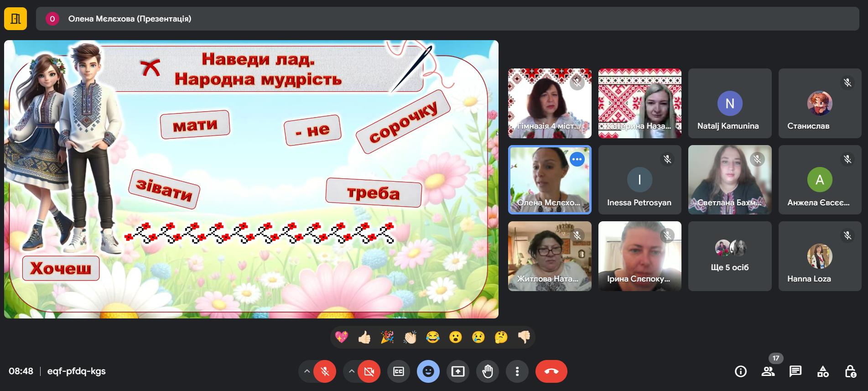
Task: Unmute the microphone
Action: (x=325, y=371)
